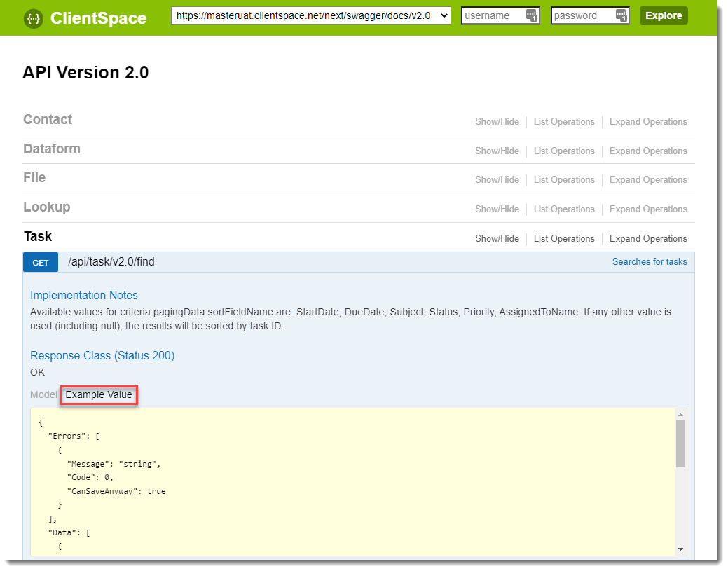Click the /api/task/v2.0/find endpoint path
Viewport: 728px width, 571px height.
pyautogui.click(x=111, y=262)
